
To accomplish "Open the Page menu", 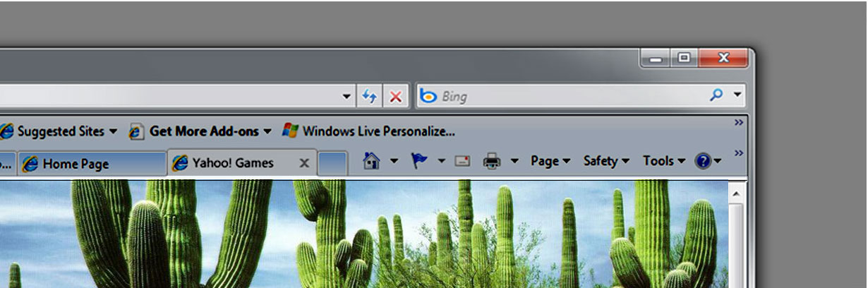I will 550,162.
